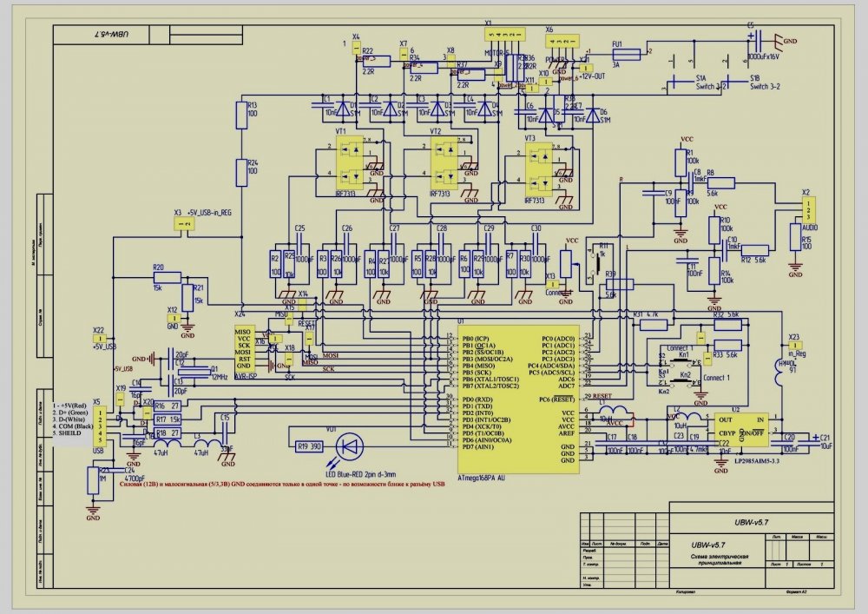The image size is (868, 614).
Task: Select the AVR-ISP connector block
Action: 245,349
